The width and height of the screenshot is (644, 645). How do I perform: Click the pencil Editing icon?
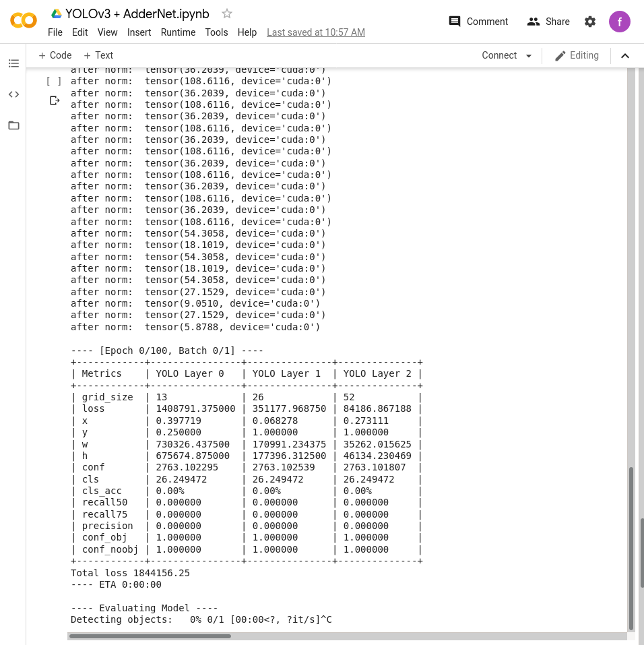click(x=560, y=55)
